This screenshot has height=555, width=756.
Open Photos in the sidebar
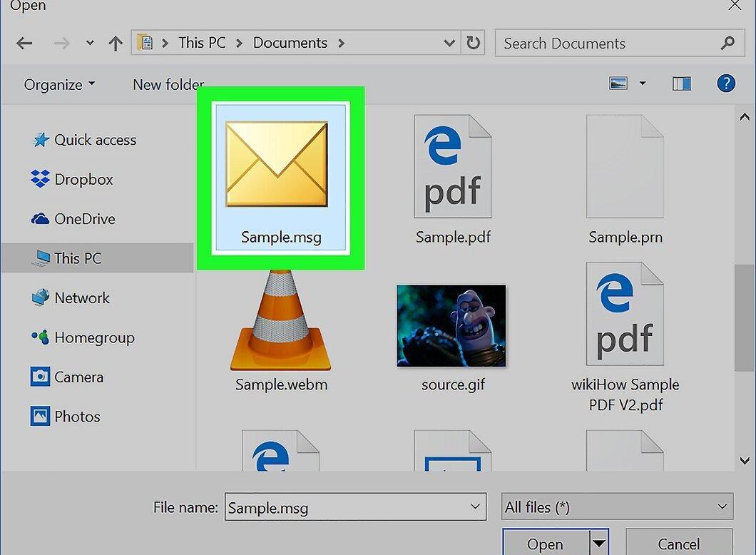66,417
